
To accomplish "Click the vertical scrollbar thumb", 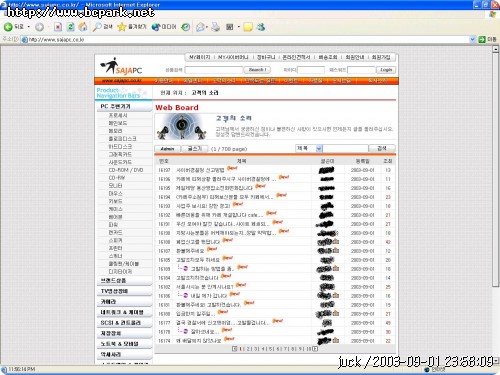I will pos(496,169).
